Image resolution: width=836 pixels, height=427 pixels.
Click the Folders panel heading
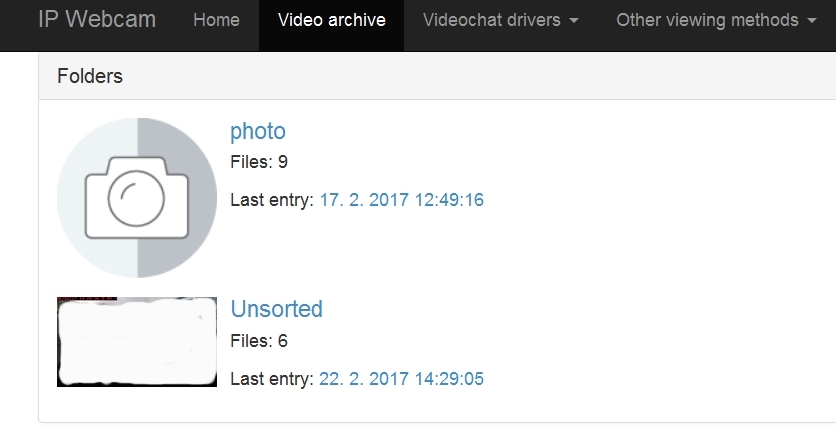[90, 76]
